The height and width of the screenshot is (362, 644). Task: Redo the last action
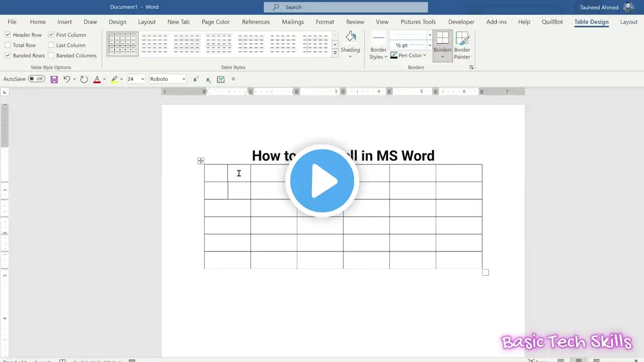pos(84,79)
